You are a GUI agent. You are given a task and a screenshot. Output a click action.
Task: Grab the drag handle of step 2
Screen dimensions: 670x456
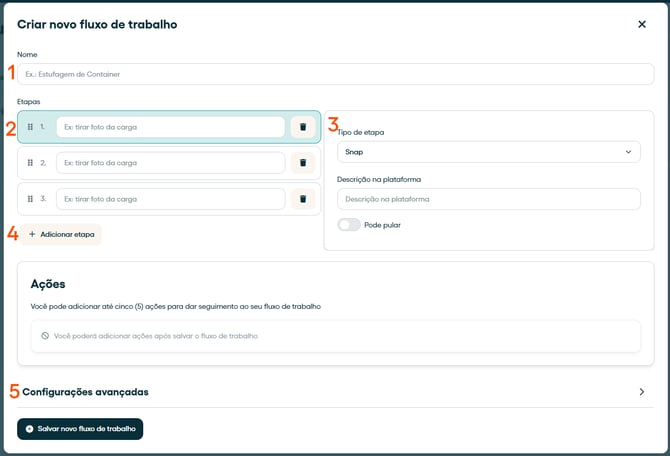(30, 163)
